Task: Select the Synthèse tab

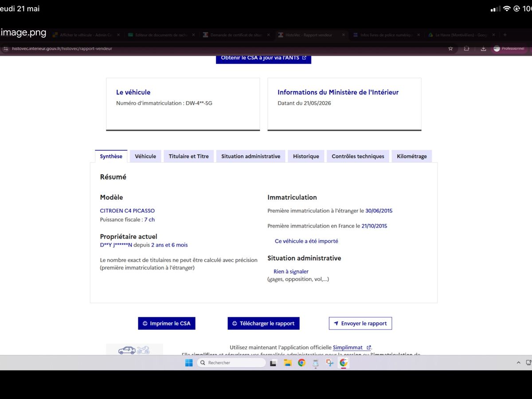Action: click(111, 156)
